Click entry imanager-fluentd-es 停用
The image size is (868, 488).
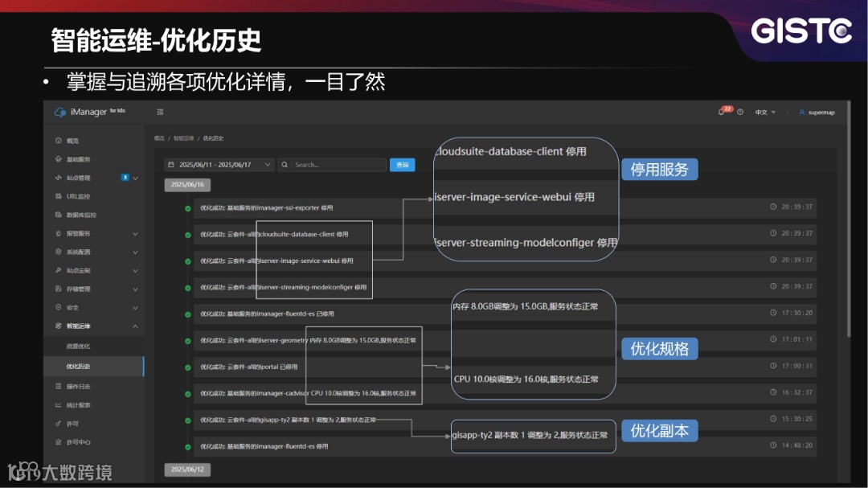click(505, 446)
